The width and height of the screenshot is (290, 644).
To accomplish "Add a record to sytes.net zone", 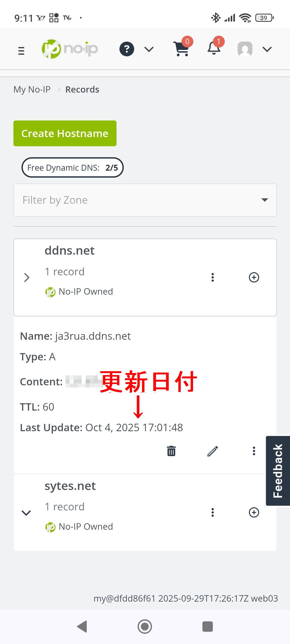I will [254, 513].
